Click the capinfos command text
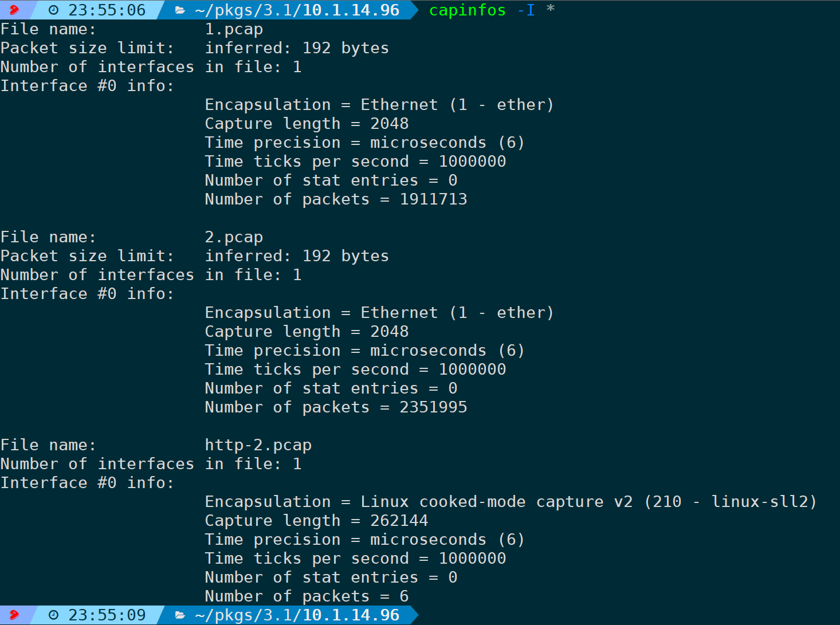Viewport: 840px width, 625px height. (x=468, y=10)
